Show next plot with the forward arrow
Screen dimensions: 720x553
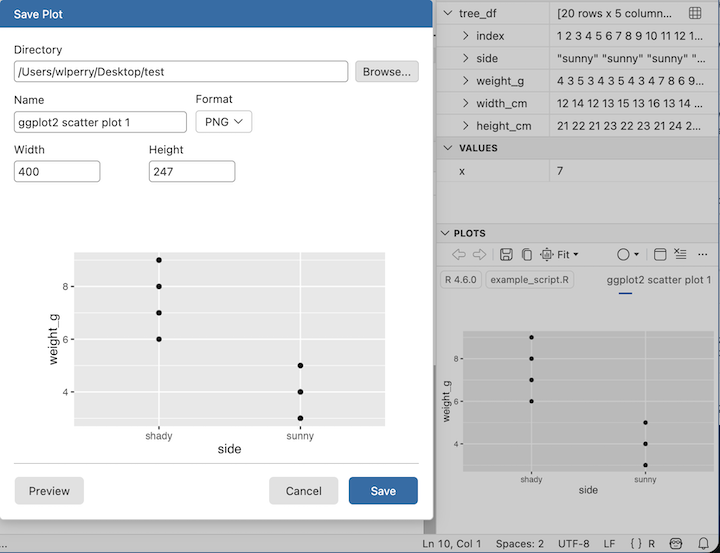click(479, 254)
